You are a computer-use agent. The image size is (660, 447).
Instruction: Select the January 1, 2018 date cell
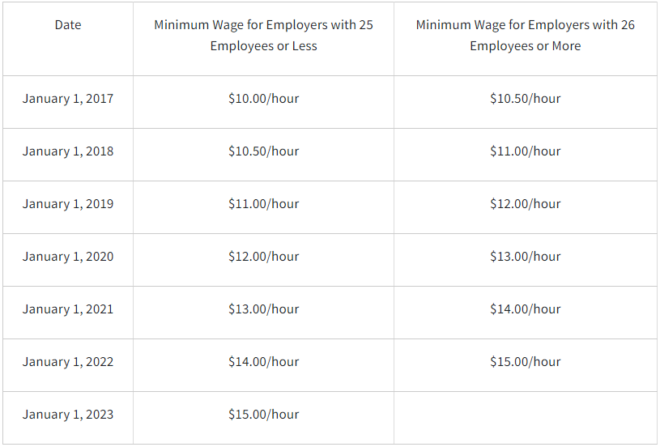pos(68,152)
